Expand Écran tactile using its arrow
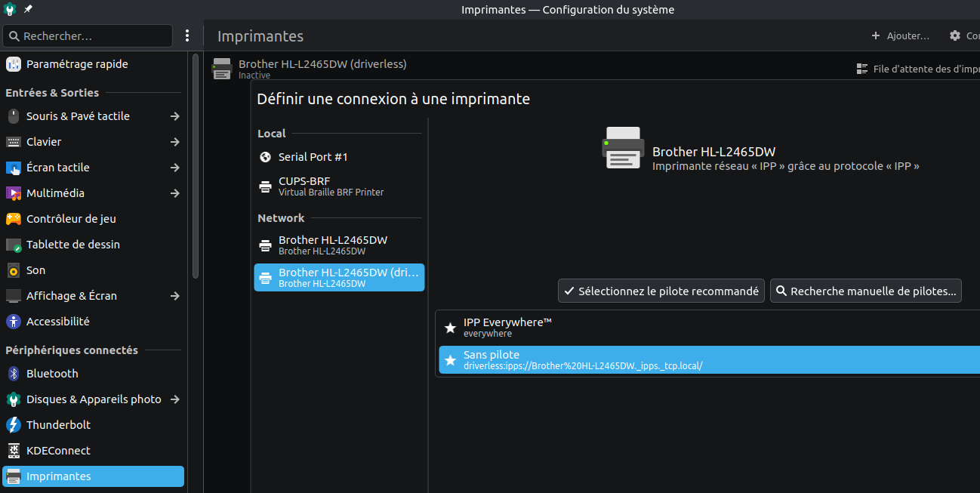The width and height of the screenshot is (980, 493). (x=174, y=168)
